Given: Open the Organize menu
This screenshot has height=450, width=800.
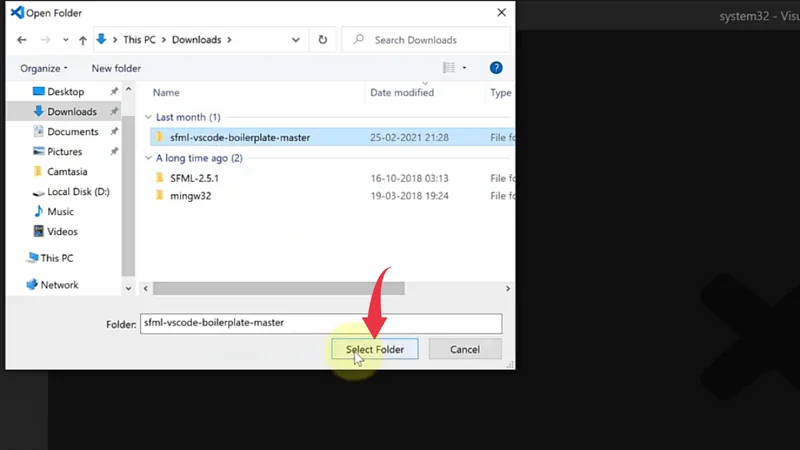Looking at the screenshot, I should pyautogui.click(x=44, y=68).
